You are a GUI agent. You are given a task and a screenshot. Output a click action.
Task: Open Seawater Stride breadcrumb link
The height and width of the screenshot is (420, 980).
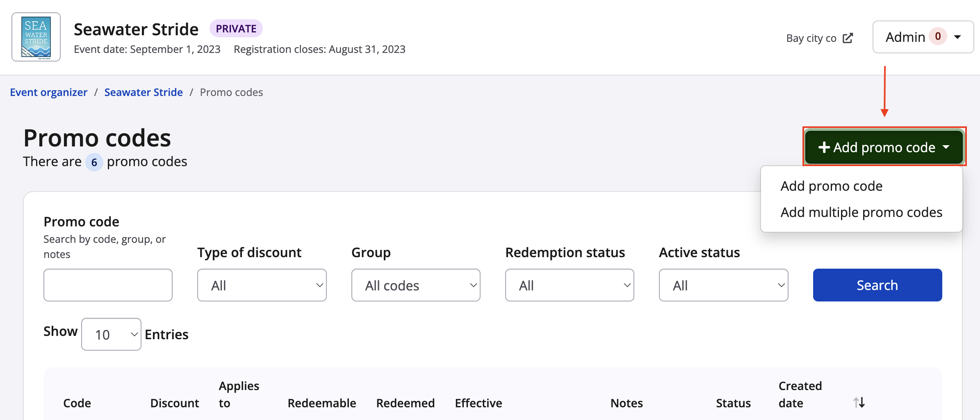click(143, 92)
